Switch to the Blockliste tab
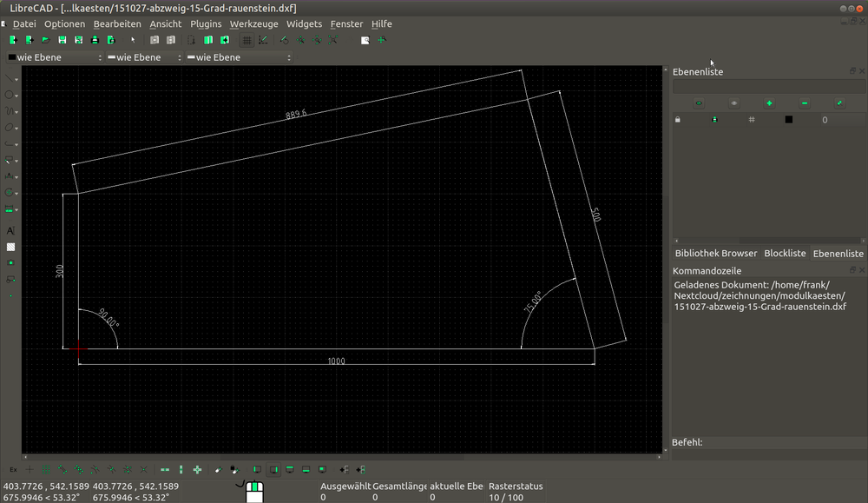 click(x=785, y=254)
